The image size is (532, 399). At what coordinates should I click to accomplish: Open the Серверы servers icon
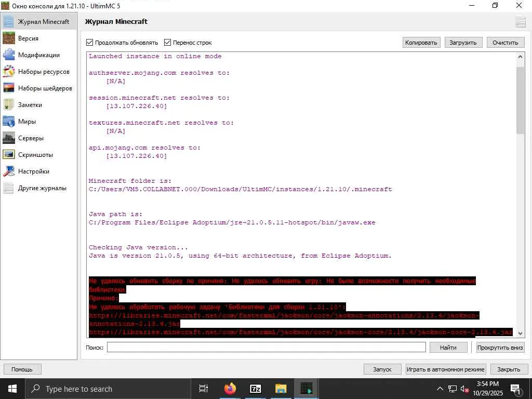9,138
